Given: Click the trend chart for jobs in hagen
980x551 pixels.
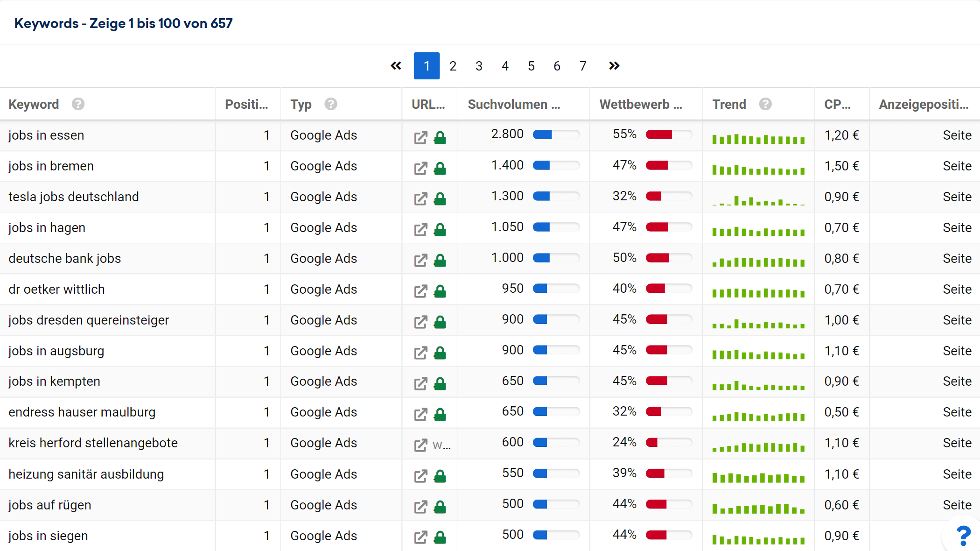Looking at the screenshot, I should (x=758, y=231).
